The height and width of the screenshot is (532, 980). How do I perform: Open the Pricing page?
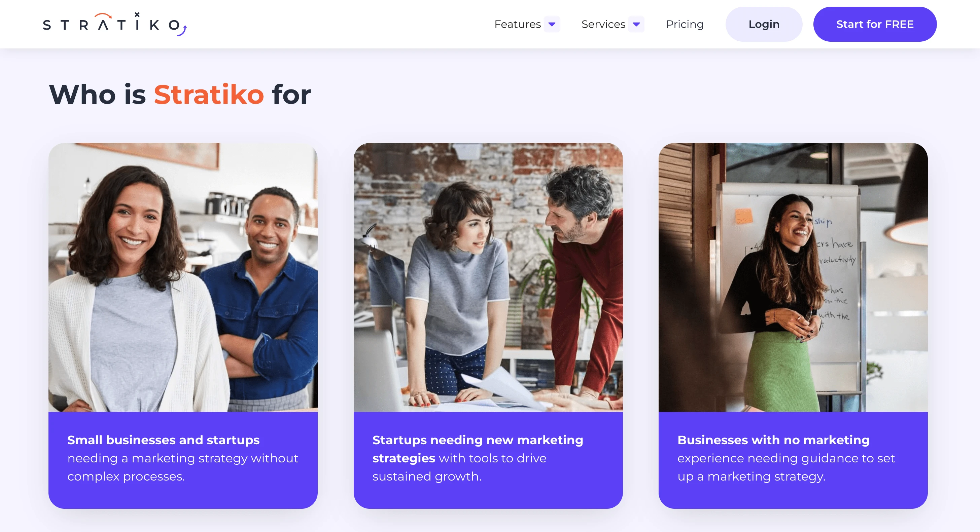(685, 24)
